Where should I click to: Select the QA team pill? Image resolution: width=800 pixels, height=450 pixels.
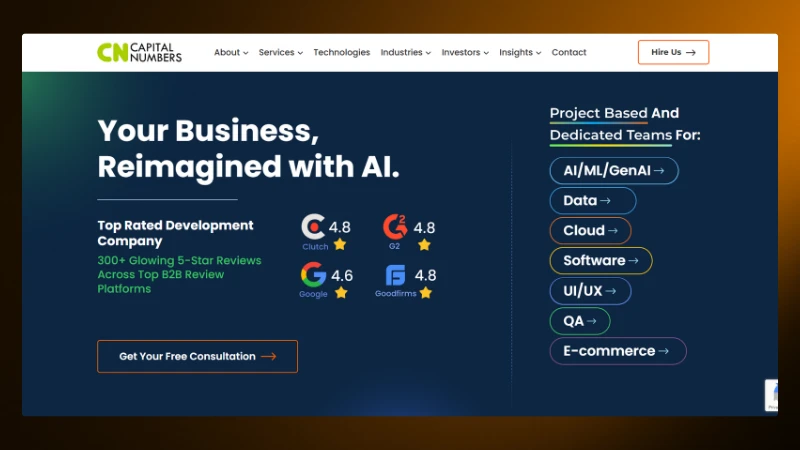click(x=580, y=321)
